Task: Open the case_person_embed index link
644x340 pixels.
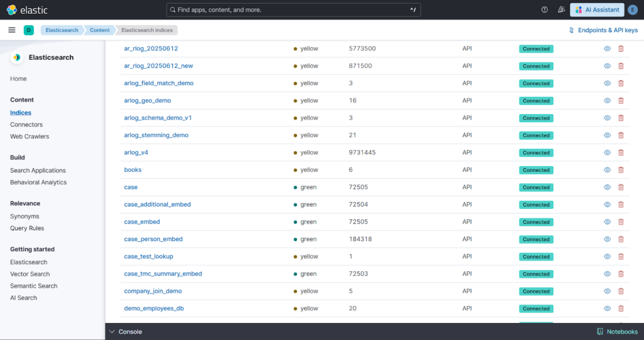Action: tap(153, 239)
